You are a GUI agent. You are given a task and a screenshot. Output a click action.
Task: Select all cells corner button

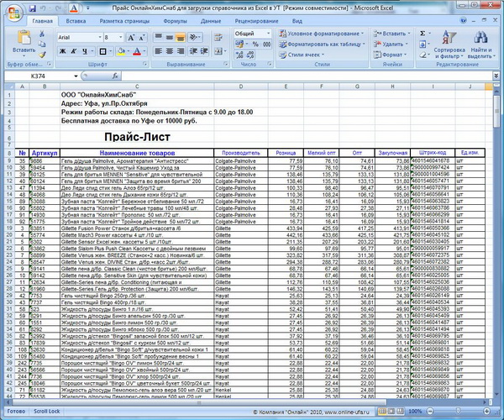pos(9,87)
